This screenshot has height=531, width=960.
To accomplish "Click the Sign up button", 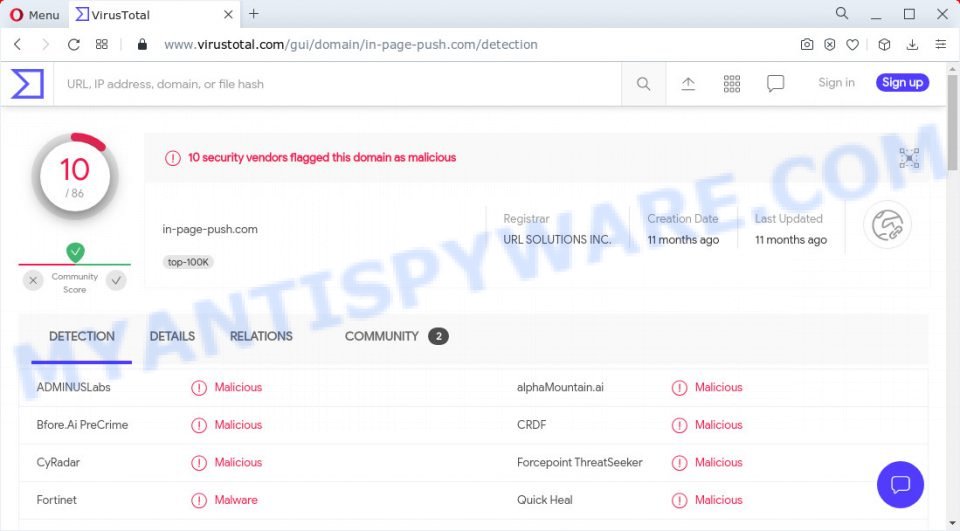I will click(x=902, y=83).
